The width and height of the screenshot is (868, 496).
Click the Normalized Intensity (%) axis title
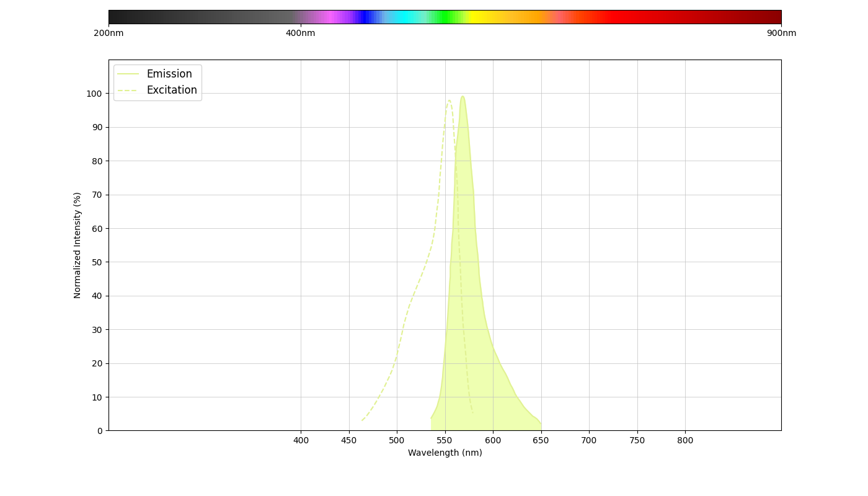coord(77,245)
